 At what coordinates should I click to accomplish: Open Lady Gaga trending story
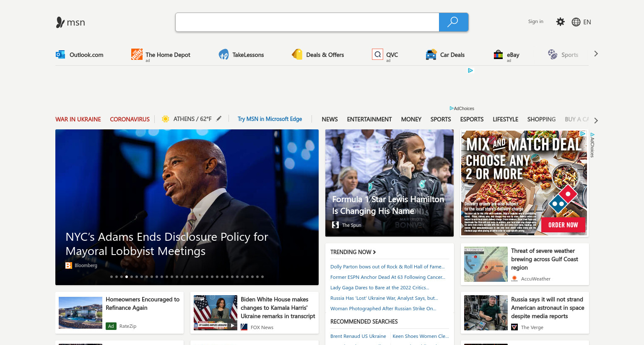(380, 288)
